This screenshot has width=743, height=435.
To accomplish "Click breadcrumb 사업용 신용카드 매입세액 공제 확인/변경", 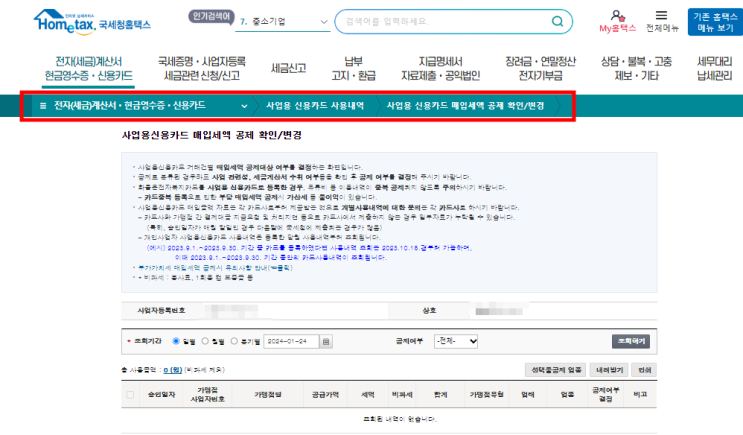I will [x=465, y=106].
